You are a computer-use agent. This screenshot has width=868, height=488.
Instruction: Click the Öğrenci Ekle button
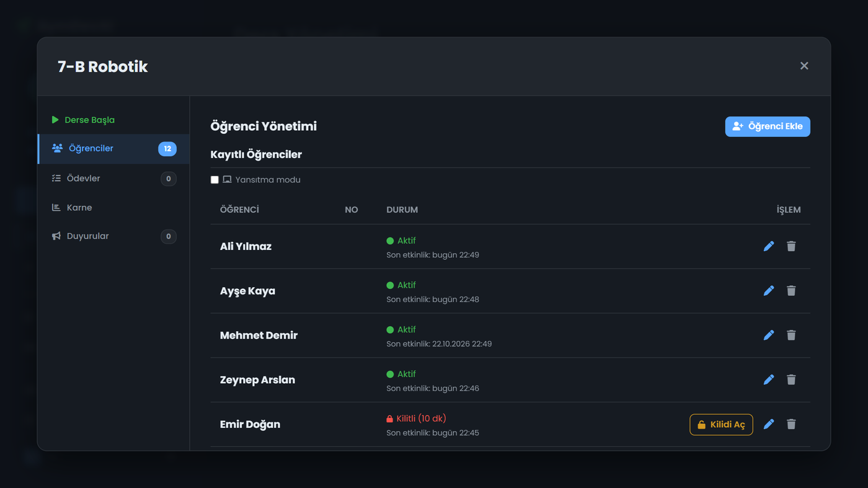[x=768, y=126]
